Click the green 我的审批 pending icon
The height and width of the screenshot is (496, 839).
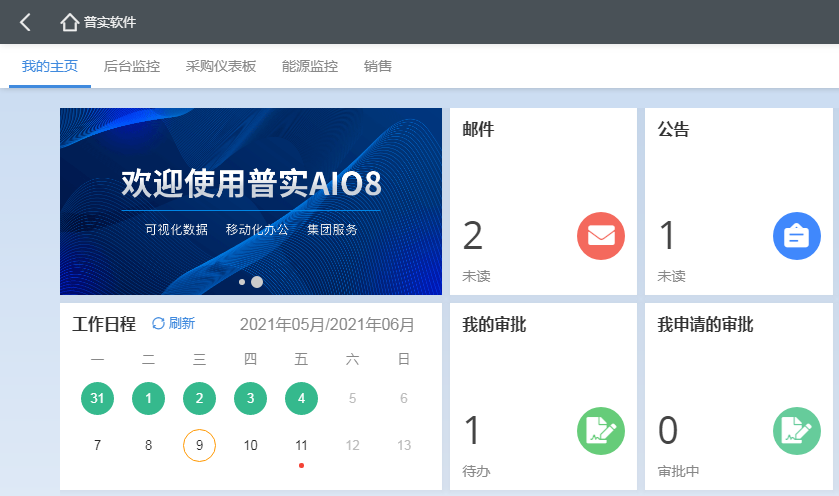(x=601, y=431)
